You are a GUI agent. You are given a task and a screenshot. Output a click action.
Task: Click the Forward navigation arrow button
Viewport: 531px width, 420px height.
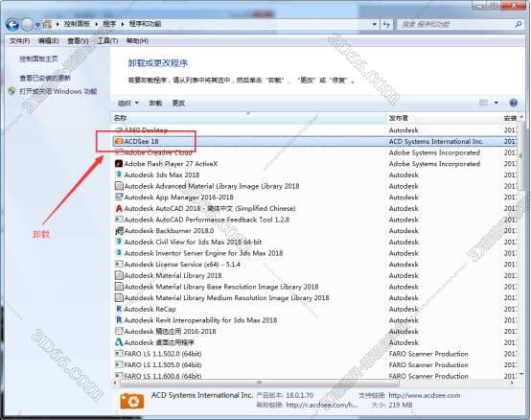27,24
